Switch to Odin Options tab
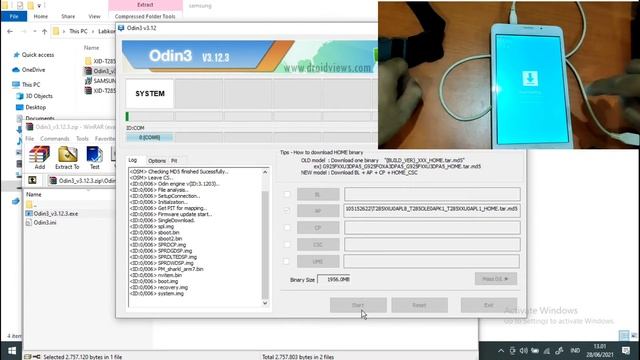Image resolution: width=640 pixels, height=360 pixels. pos(157,161)
